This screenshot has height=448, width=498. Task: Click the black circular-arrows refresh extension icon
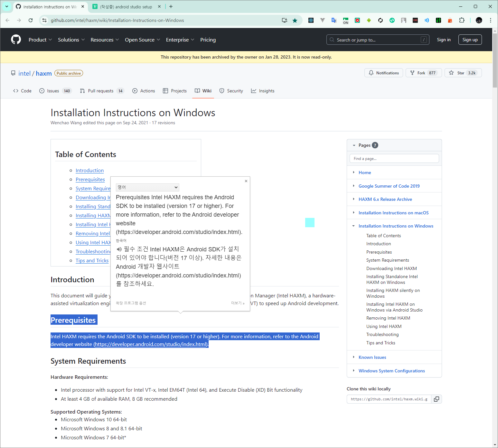381,20
